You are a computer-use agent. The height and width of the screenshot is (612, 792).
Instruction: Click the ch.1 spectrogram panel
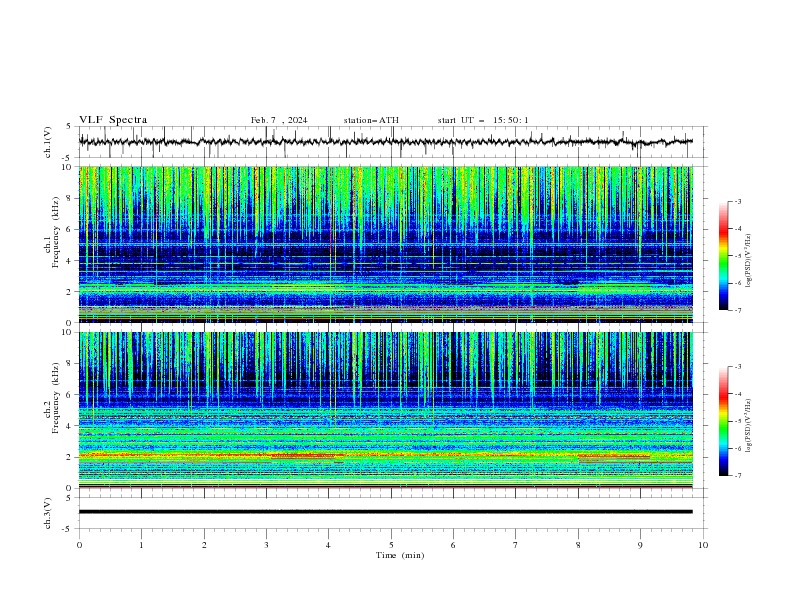click(x=386, y=244)
